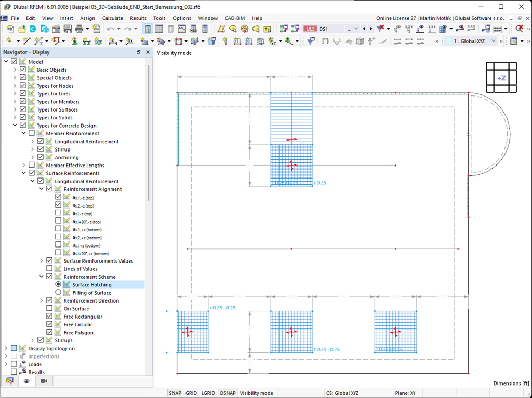Click the camera view icon below the navigator
Image resolution: width=532 pixels, height=398 pixels.
[44, 381]
